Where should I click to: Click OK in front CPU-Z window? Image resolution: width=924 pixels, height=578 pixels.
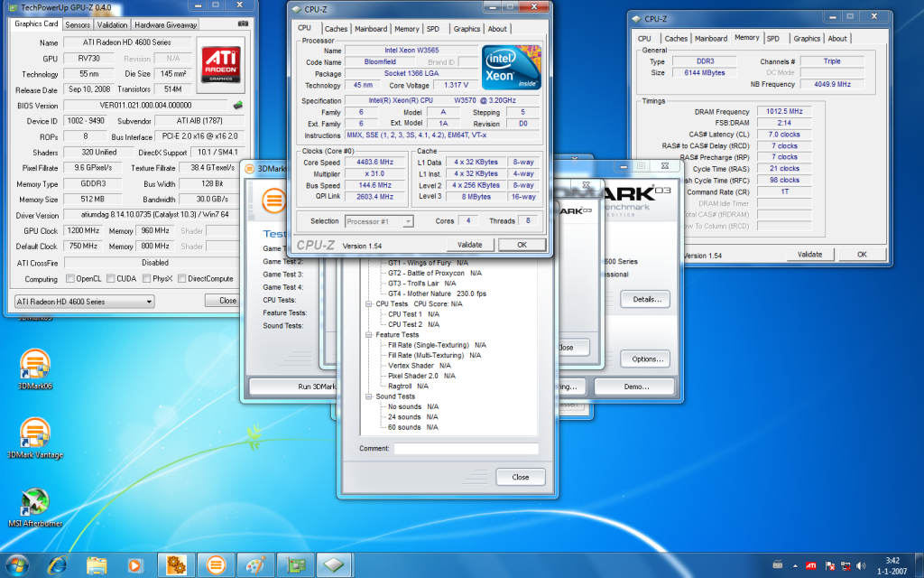click(x=522, y=245)
